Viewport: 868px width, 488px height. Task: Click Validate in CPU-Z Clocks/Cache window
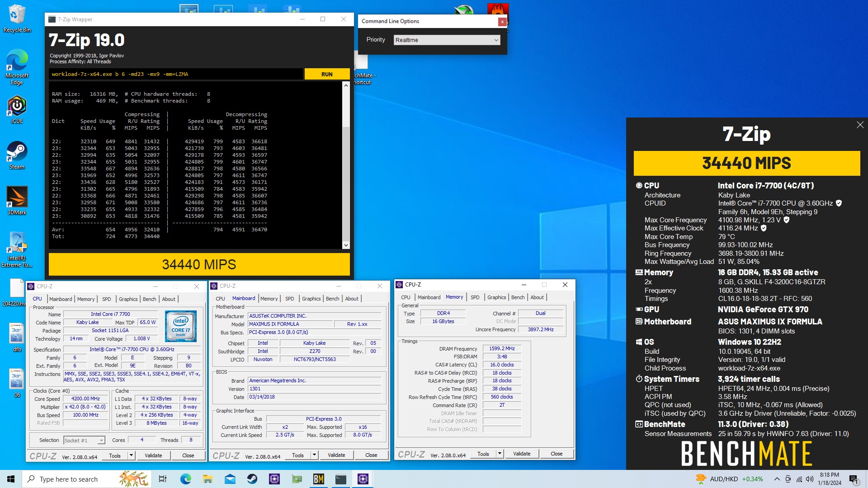pyautogui.click(x=153, y=455)
